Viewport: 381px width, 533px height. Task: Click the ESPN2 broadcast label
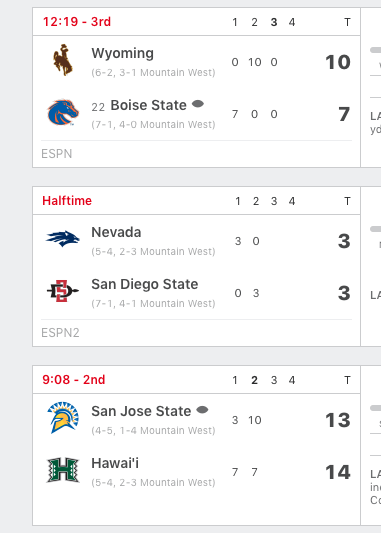60,333
